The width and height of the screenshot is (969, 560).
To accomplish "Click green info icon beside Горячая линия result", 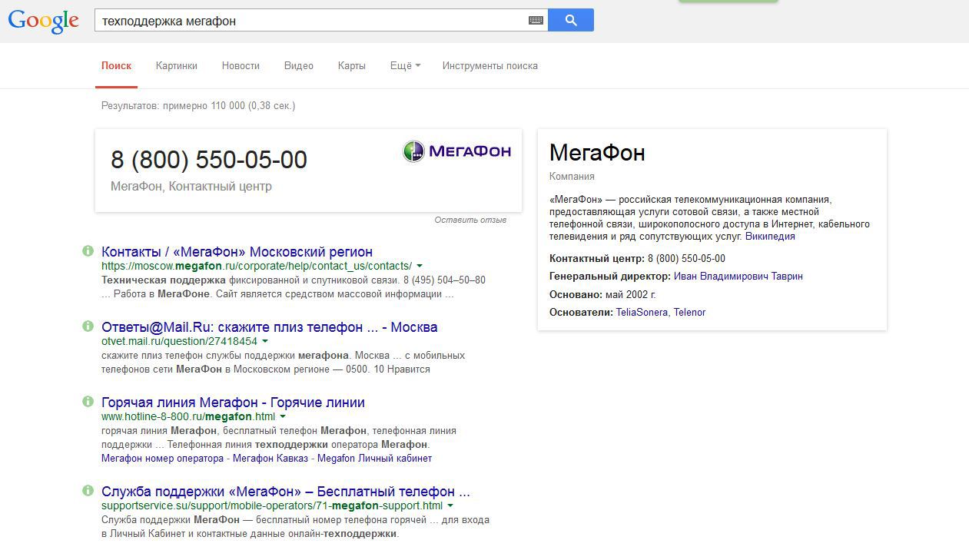I will point(88,402).
